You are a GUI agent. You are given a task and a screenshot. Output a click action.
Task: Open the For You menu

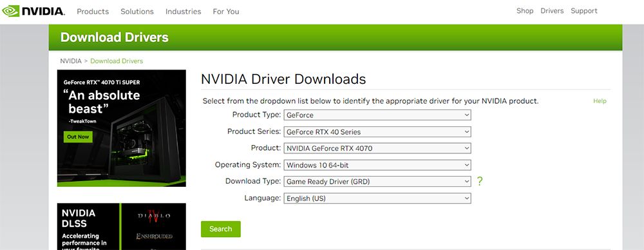[x=226, y=12]
